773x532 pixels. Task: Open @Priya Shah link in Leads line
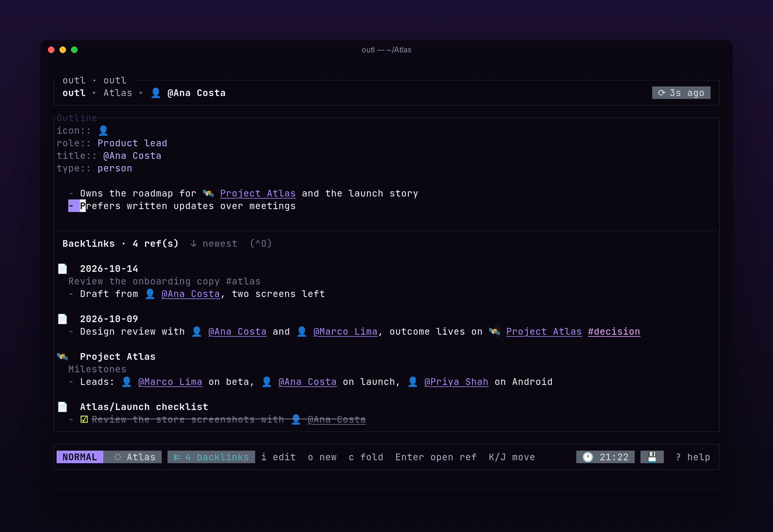pos(457,382)
